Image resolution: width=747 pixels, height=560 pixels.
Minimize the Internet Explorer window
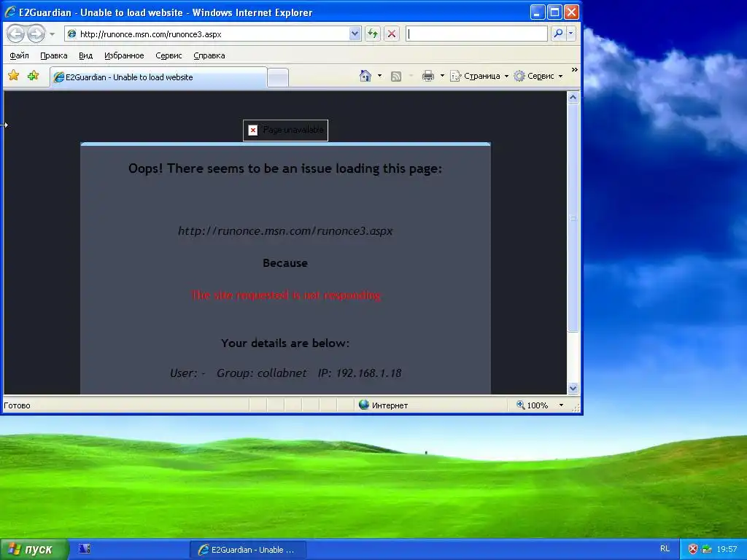pyautogui.click(x=538, y=12)
